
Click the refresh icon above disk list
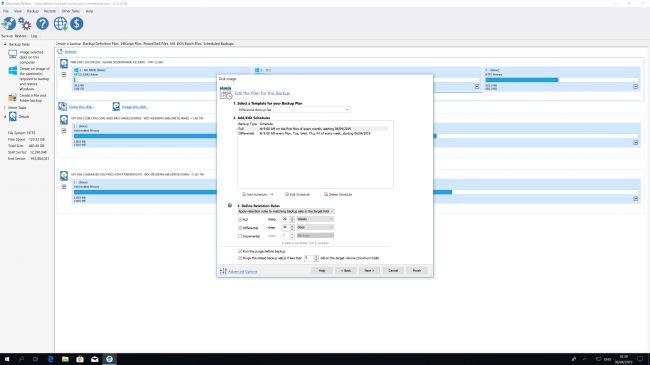point(60,52)
